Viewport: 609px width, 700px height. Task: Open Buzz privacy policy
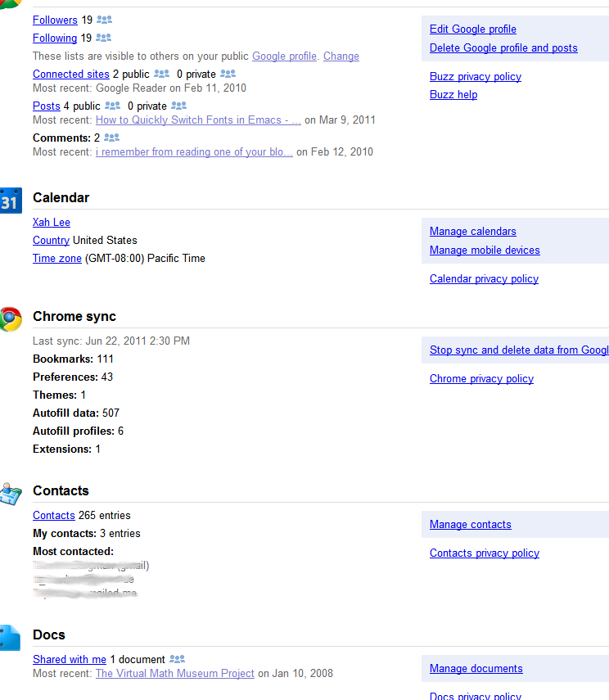coord(476,76)
